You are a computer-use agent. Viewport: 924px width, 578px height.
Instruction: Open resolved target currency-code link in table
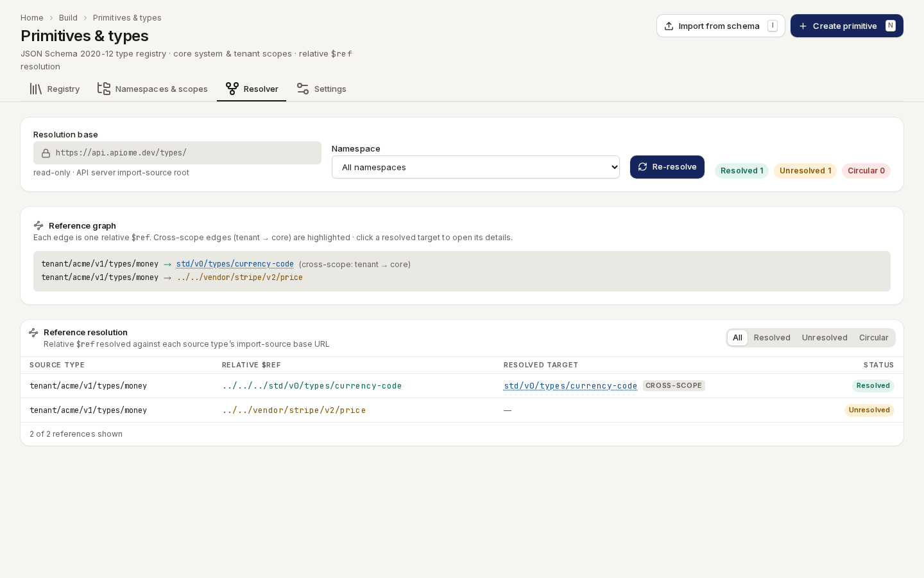coord(570,386)
